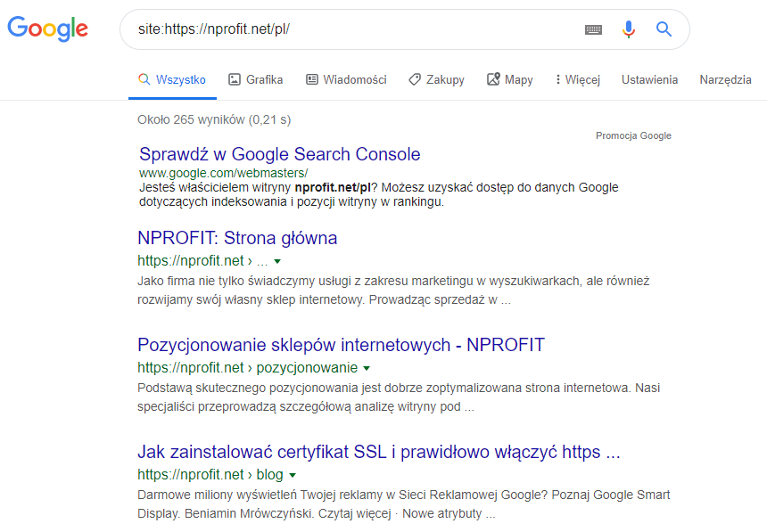Open the NPROFIT: Strona główna result
Image resolution: width=767 pixels, height=532 pixels.
point(237,238)
